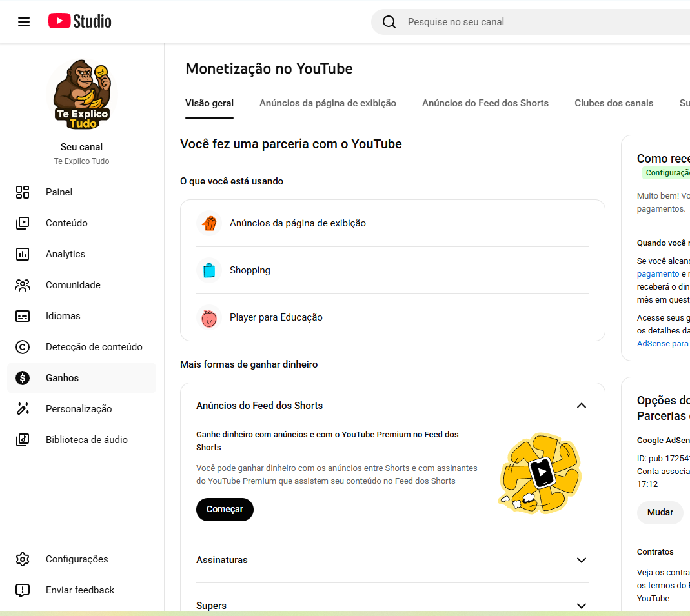
Task: Select Comunidade in the sidebar
Action: point(81,285)
